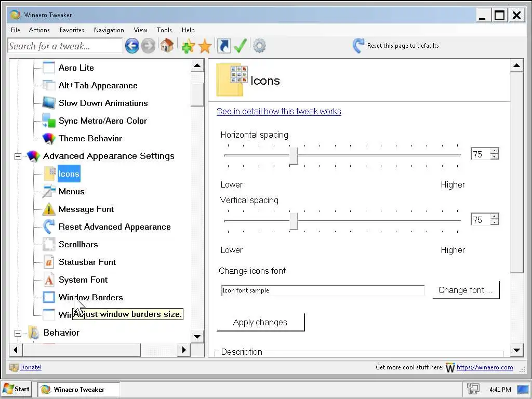Screen dimensions: 532x399
Task: Click the Advanced Appearance Settings palette icon
Action: [x=33, y=156]
